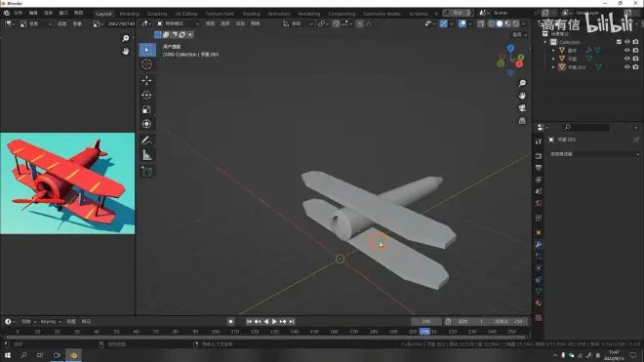Open the Modifier properties wrench tab
The width and height of the screenshot is (644, 362).
click(x=539, y=245)
